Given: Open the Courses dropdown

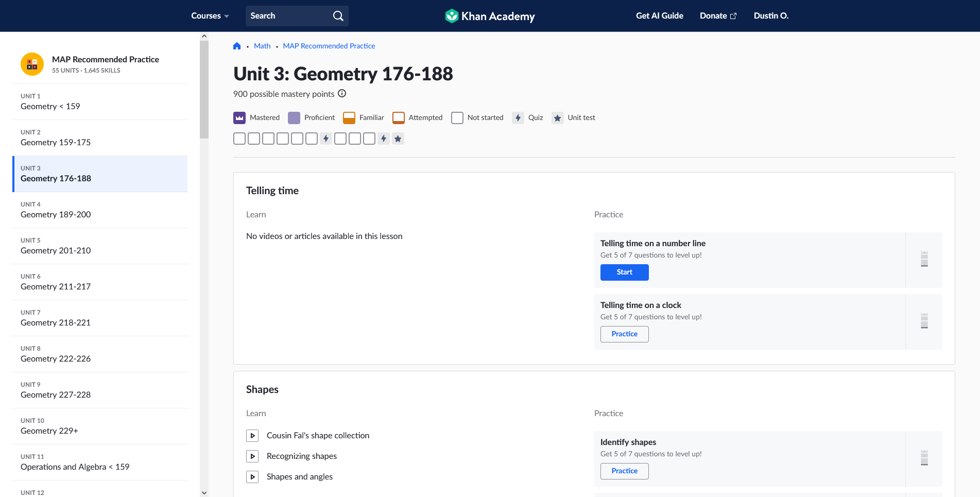Looking at the screenshot, I should [210, 16].
